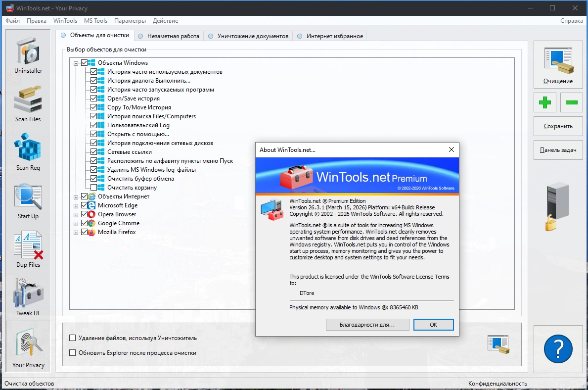The width and height of the screenshot is (588, 390).
Task: Click the blue question mark help icon
Action: click(x=558, y=349)
